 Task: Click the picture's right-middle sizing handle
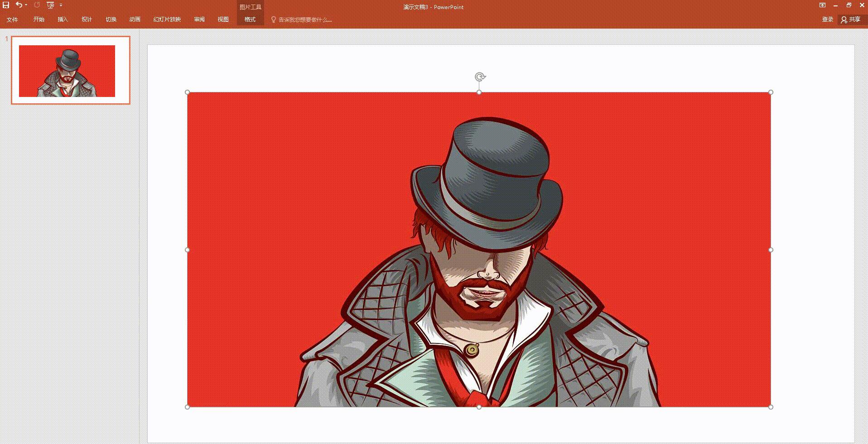coord(771,250)
